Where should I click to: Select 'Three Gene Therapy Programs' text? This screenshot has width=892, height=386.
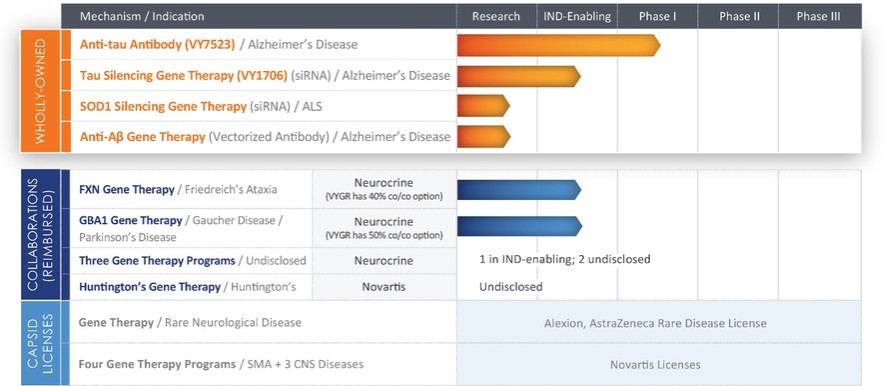click(x=157, y=261)
